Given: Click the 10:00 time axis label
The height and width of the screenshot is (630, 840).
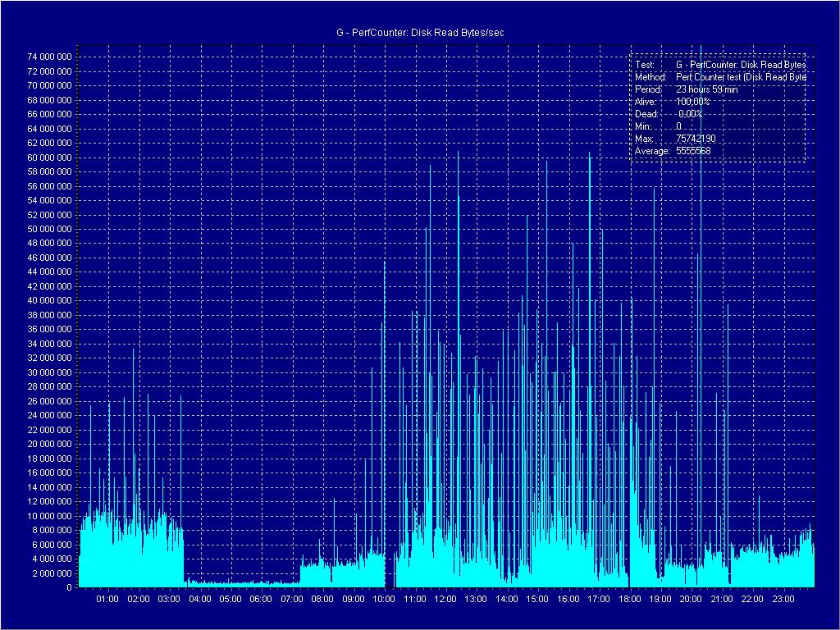Looking at the screenshot, I should coord(383,599).
